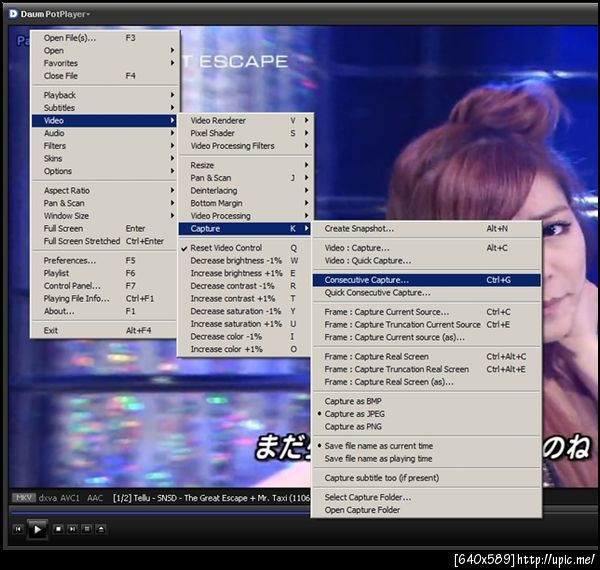Skip to the next track
This screenshot has width=600, height=570.
73,528
